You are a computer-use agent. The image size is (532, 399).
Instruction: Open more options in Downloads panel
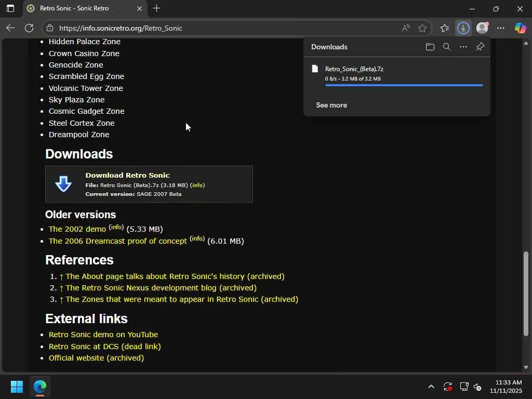(463, 47)
